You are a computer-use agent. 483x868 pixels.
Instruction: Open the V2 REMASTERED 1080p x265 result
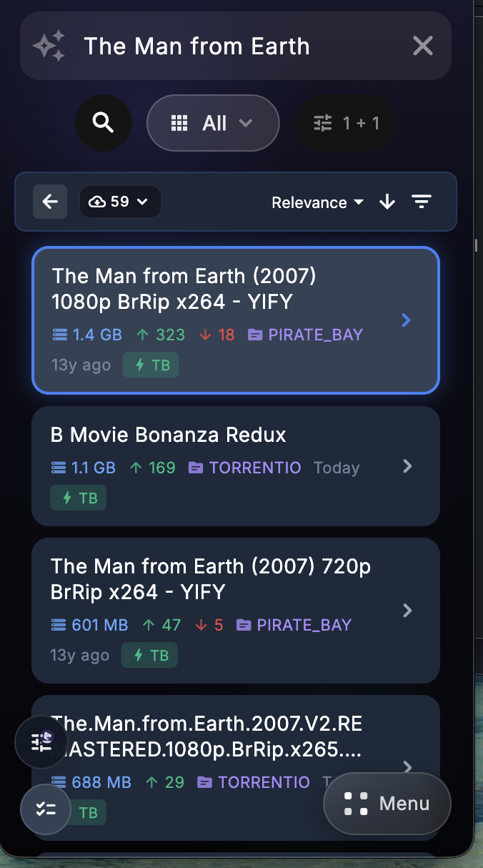(236, 768)
